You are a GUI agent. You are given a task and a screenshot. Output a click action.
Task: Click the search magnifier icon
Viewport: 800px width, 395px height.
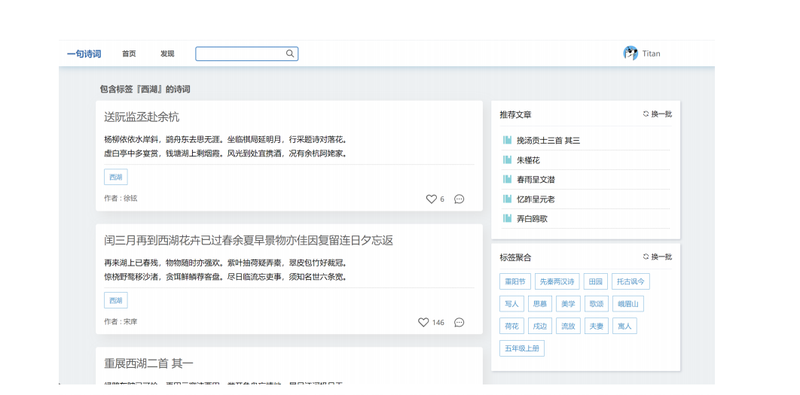pos(289,54)
